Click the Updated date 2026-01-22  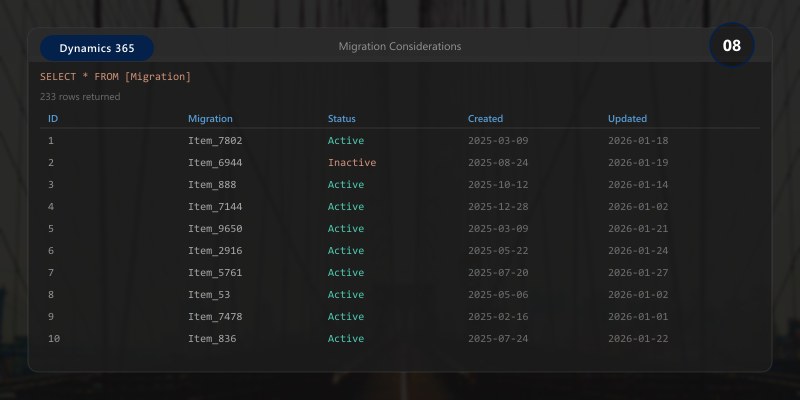(638, 338)
